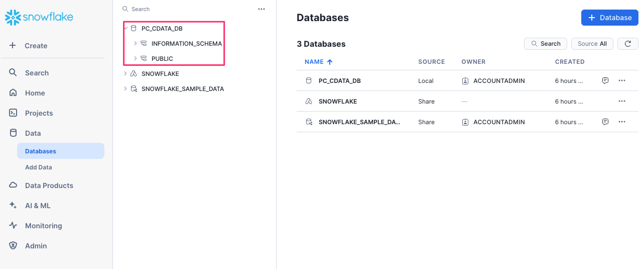Open the Source All filter dropdown

(592, 44)
